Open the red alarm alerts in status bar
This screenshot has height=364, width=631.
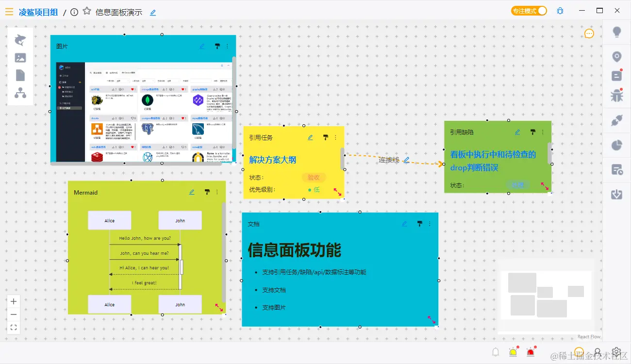[x=531, y=352]
